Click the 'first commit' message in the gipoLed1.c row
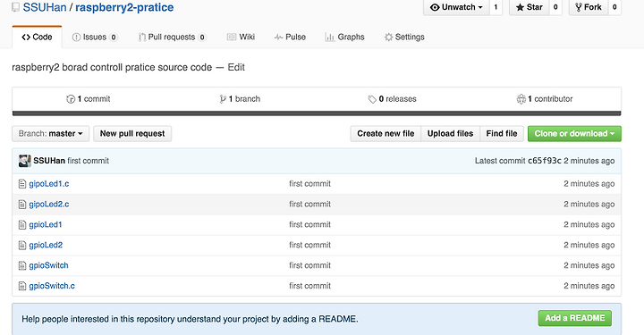Viewport: 644px width, 335px height. pyautogui.click(x=309, y=184)
